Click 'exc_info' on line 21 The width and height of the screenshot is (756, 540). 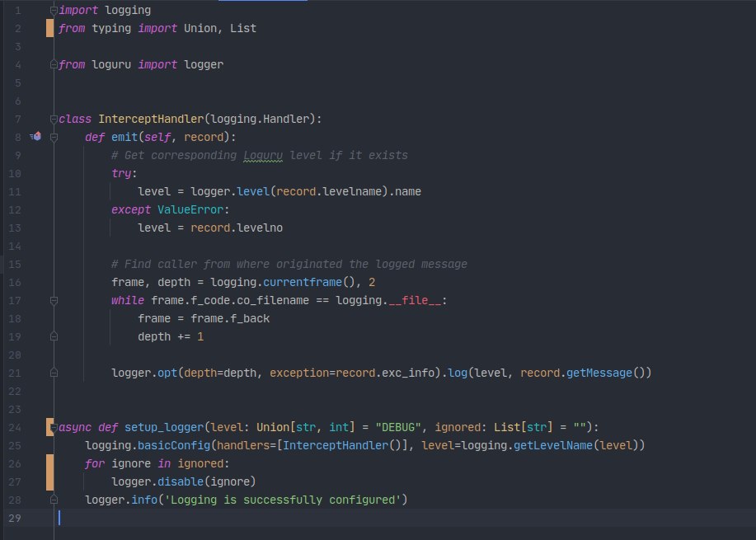click(408, 373)
